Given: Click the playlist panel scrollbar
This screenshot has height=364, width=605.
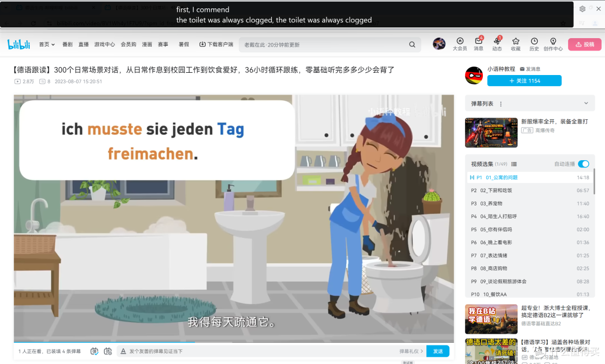Looking at the screenshot, I should [x=594, y=181].
